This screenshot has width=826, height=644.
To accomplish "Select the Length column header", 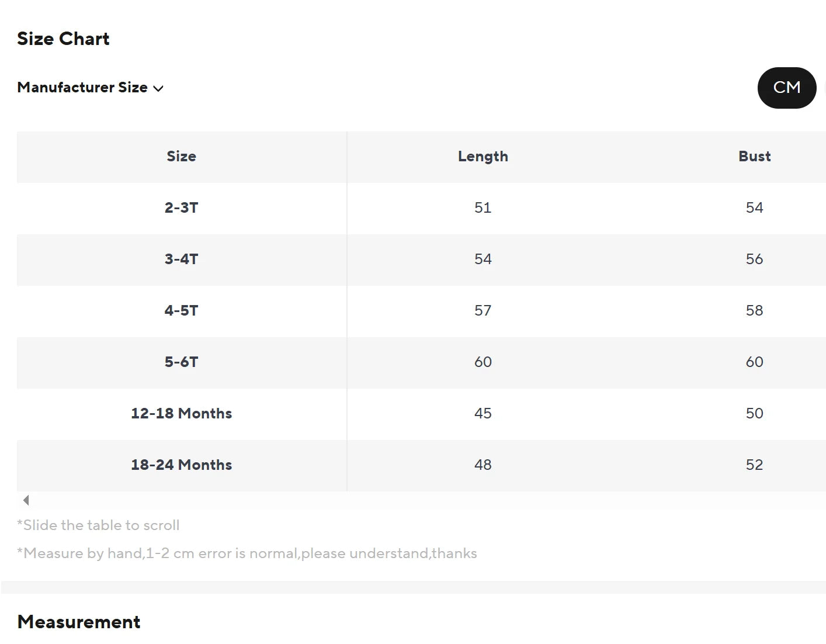I will 483,157.
